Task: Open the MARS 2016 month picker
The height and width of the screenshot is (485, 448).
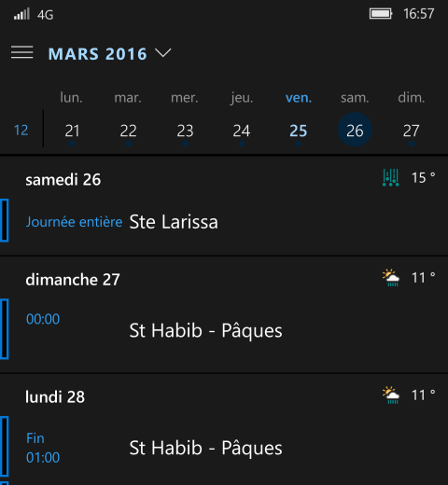Action: 97,54
